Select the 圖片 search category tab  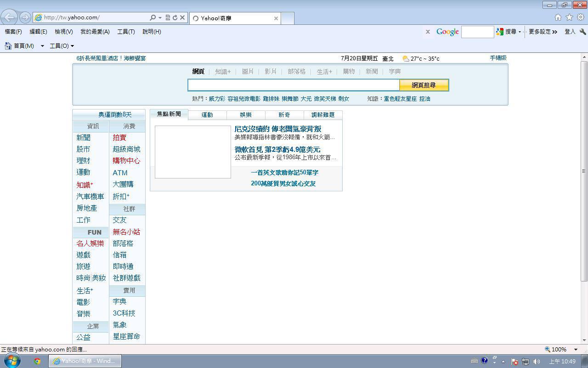(248, 72)
